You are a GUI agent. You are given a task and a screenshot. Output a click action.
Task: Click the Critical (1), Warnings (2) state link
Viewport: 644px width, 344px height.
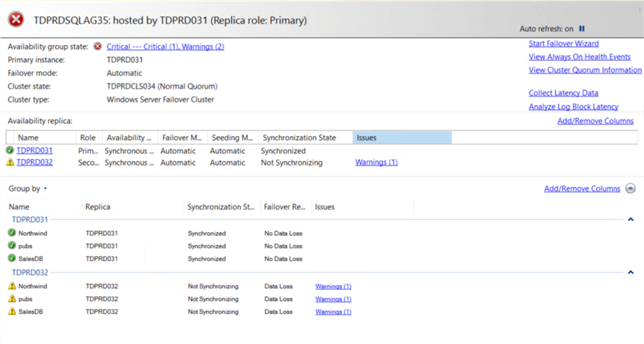pos(165,46)
